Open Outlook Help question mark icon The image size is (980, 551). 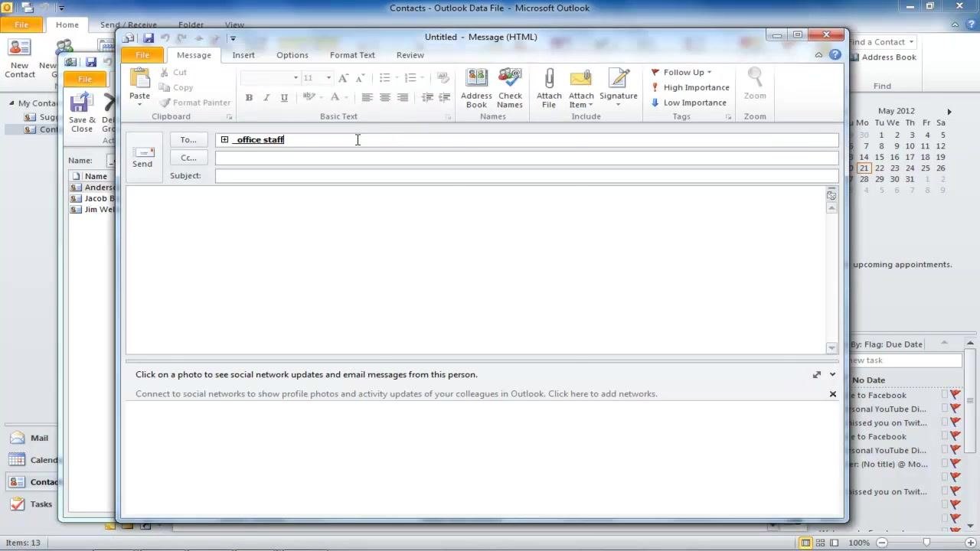[x=835, y=55]
